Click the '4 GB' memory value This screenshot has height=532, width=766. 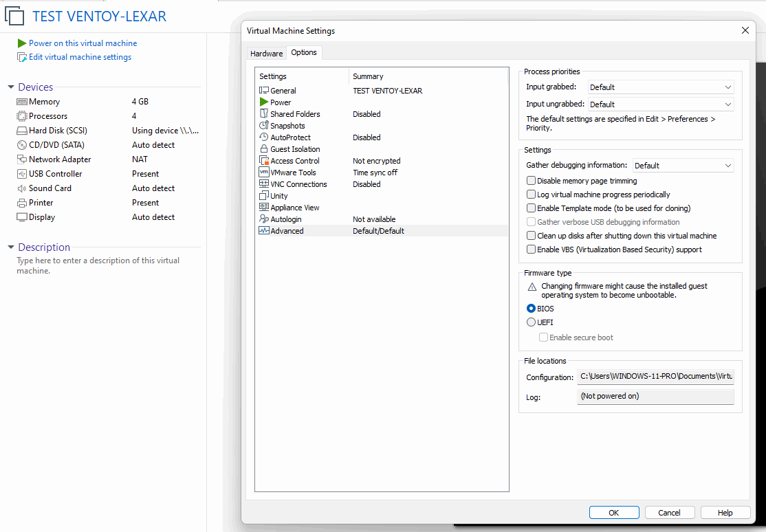(x=140, y=102)
